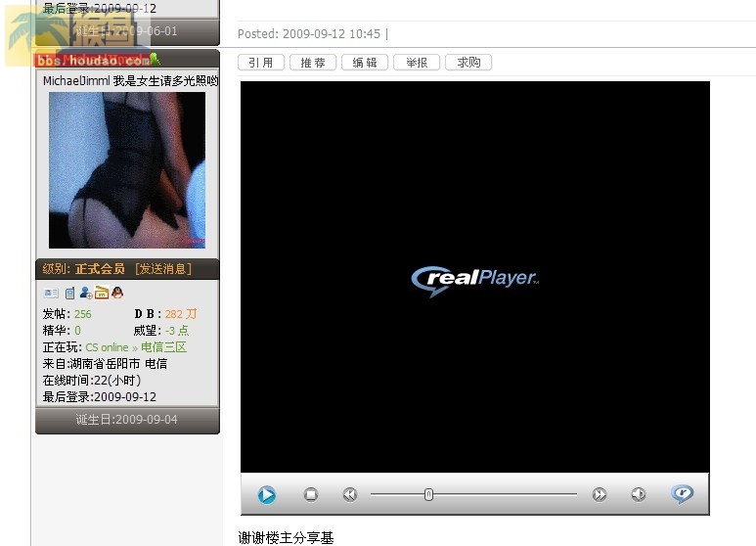Click the 精华 value 0

(x=77, y=331)
